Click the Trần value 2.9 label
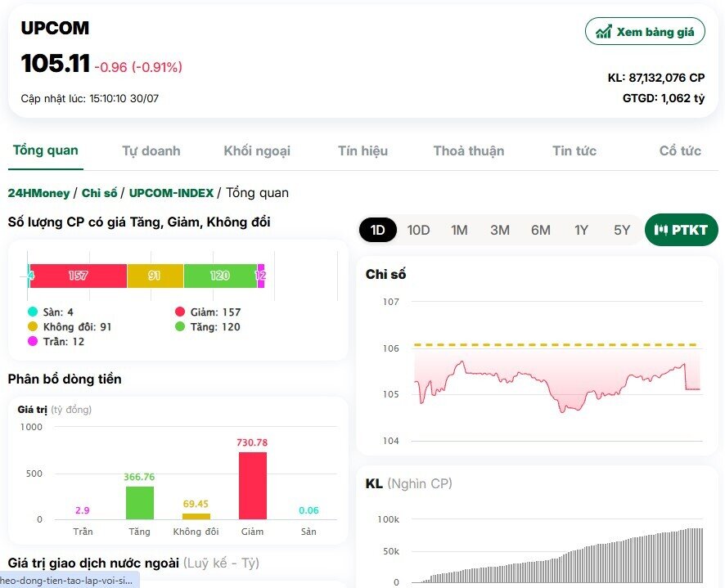725x588 pixels. pos(83,510)
